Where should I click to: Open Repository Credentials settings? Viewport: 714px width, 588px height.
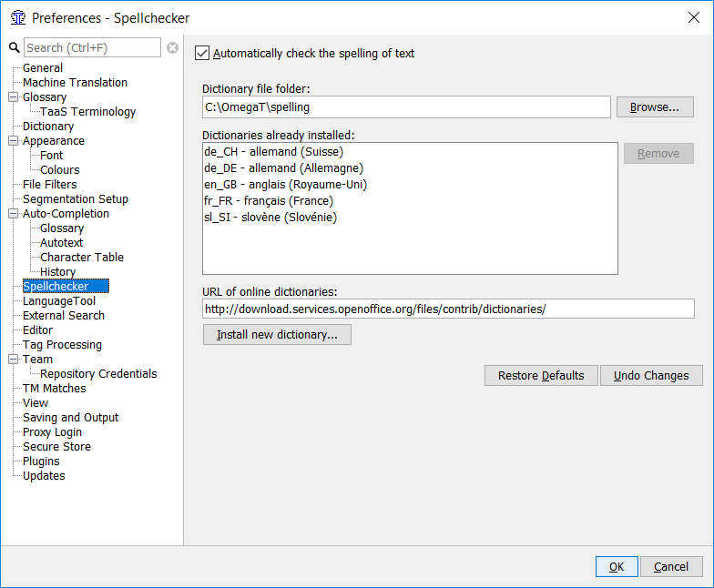(x=98, y=373)
